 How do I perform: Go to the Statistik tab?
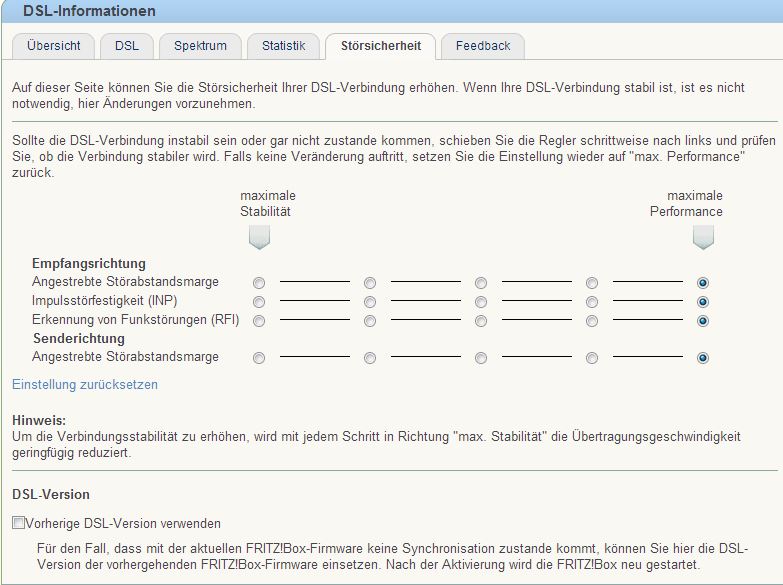tap(283, 46)
